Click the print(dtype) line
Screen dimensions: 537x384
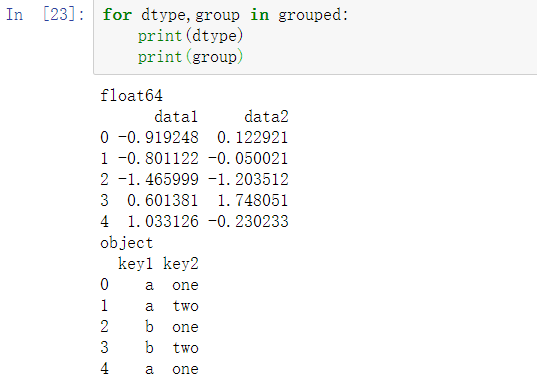coord(190,36)
